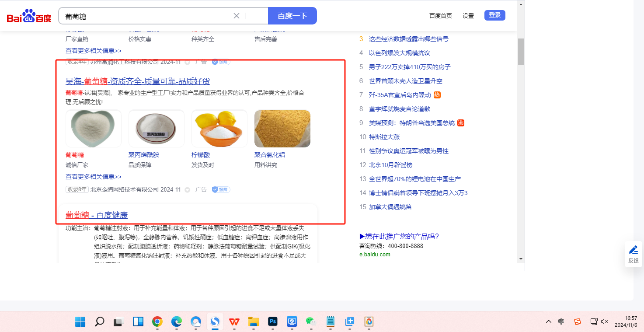Click the Baidu logo
The width and height of the screenshot is (644, 332).
tap(29, 16)
